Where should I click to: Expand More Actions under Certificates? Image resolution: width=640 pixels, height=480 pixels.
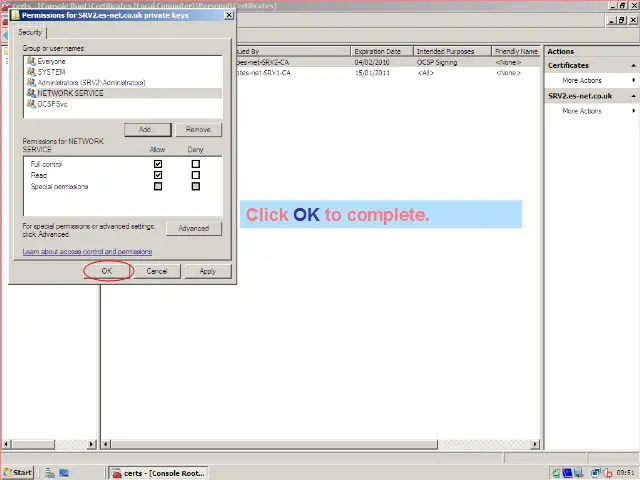click(x=582, y=81)
